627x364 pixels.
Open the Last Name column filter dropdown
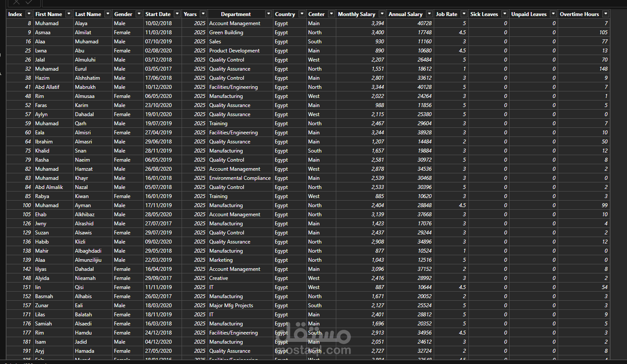point(108,14)
